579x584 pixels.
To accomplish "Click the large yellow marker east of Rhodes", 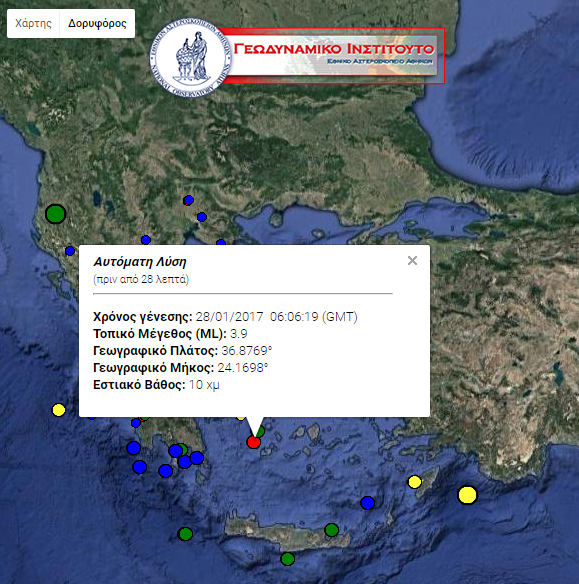I will (x=467, y=495).
